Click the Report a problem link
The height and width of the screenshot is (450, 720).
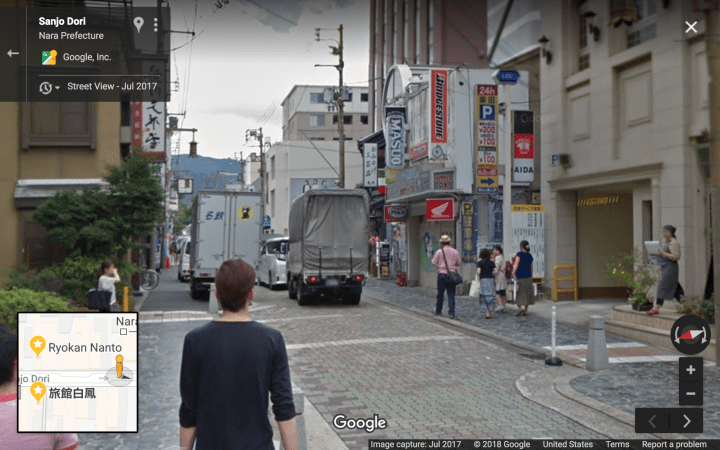pos(674,444)
